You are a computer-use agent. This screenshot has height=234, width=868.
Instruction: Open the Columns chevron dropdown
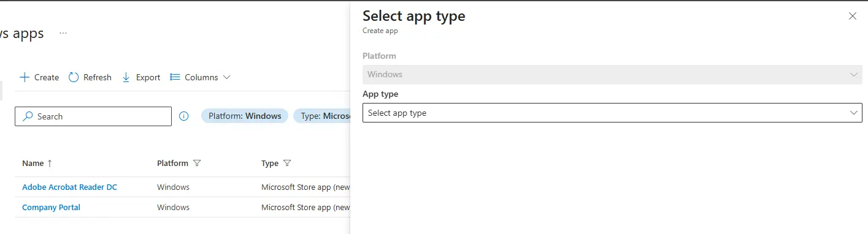click(227, 77)
